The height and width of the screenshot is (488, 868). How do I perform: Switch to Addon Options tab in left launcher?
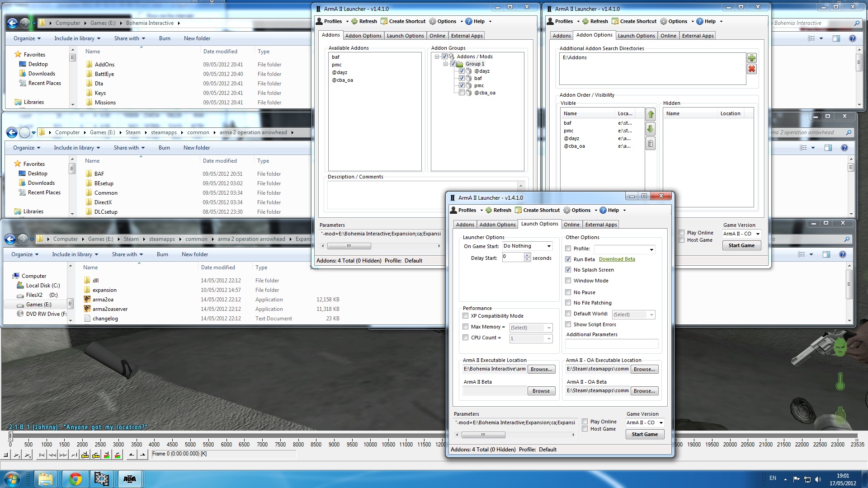363,36
